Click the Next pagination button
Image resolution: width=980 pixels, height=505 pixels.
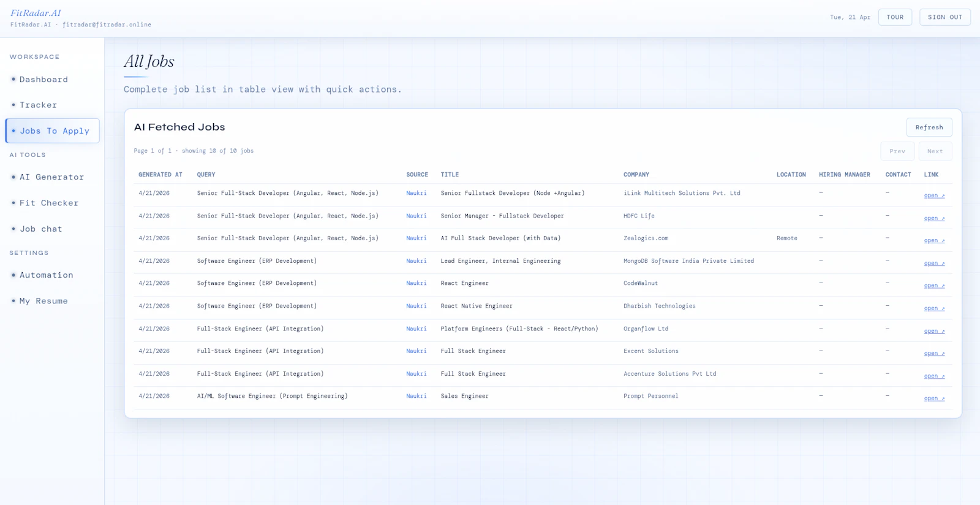(x=935, y=151)
